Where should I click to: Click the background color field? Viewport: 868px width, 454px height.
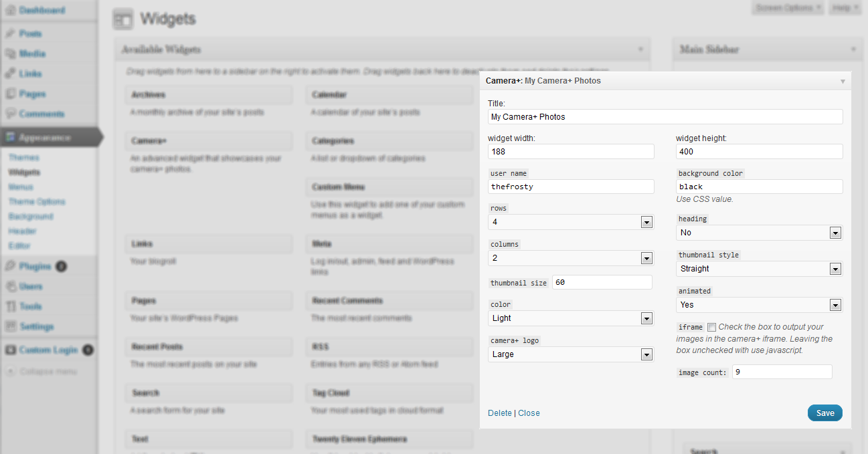(760, 187)
